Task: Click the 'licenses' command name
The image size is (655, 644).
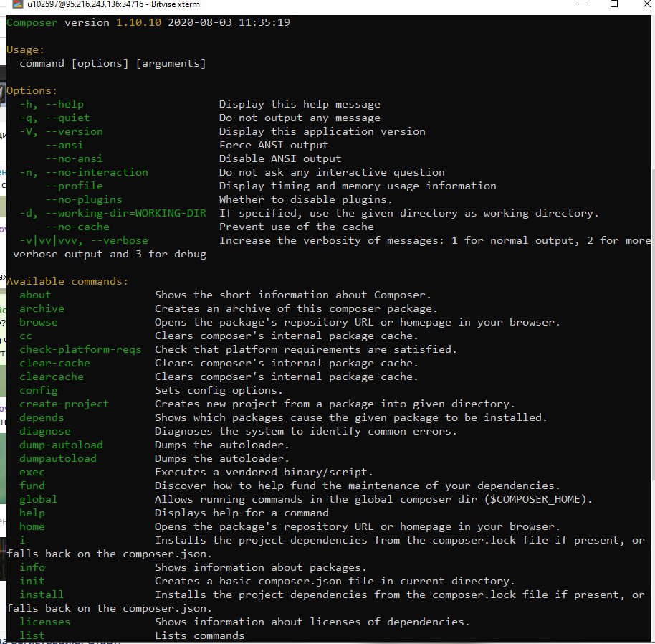Action: point(45,622)
